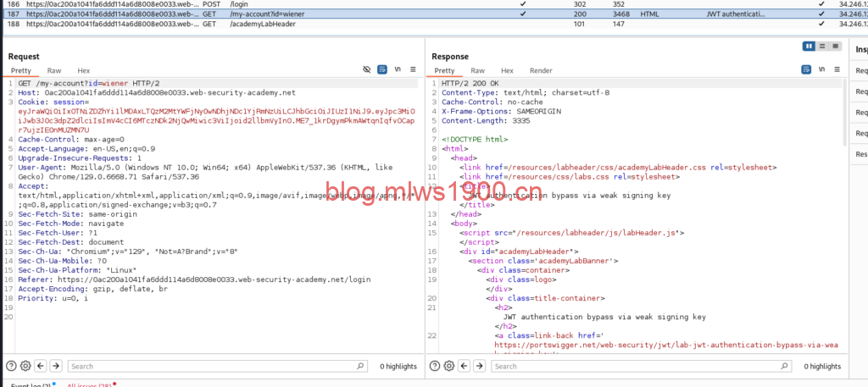868x387 pixels.
Task: Toggle word wrap icon in Request panel
Action: pos(382,69)
